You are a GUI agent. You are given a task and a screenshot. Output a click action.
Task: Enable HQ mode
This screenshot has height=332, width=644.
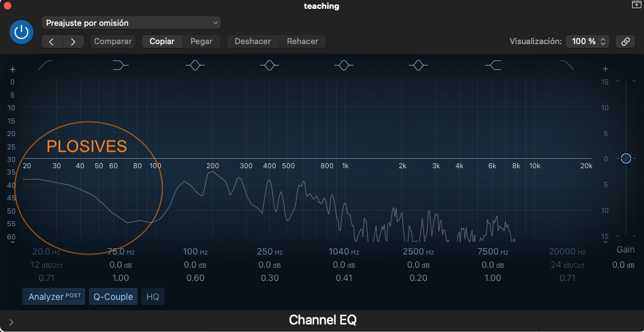click(153, 297)
